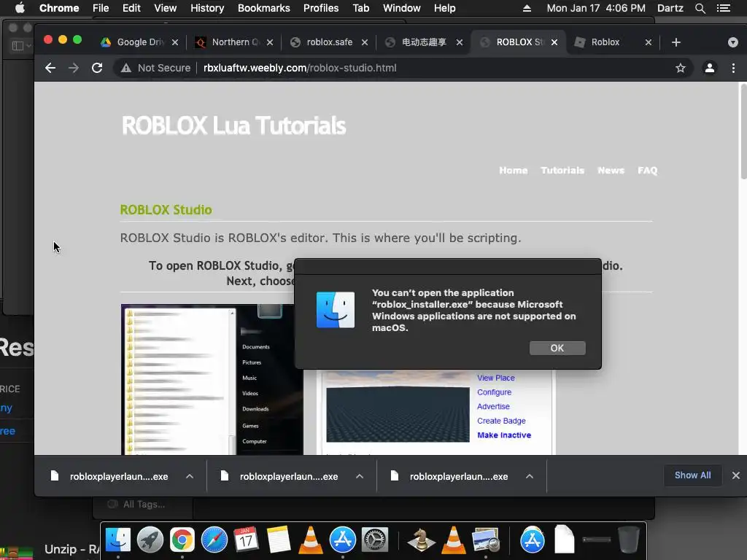
Task: Click the address bar URL
Action: pyautogui.click(x=300, y=68)
